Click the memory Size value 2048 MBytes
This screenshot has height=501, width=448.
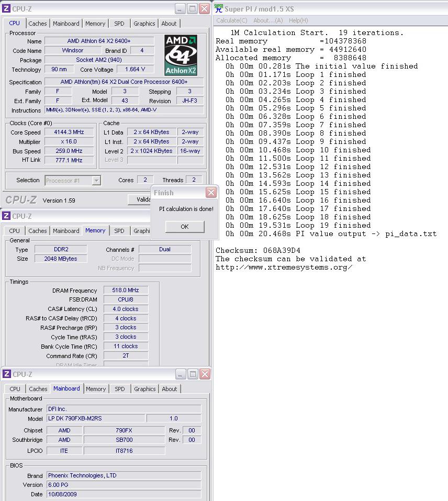(61, 259)
